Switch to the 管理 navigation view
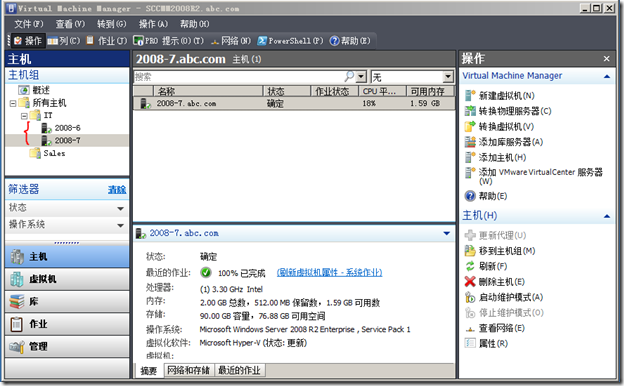 pos(67,346)
